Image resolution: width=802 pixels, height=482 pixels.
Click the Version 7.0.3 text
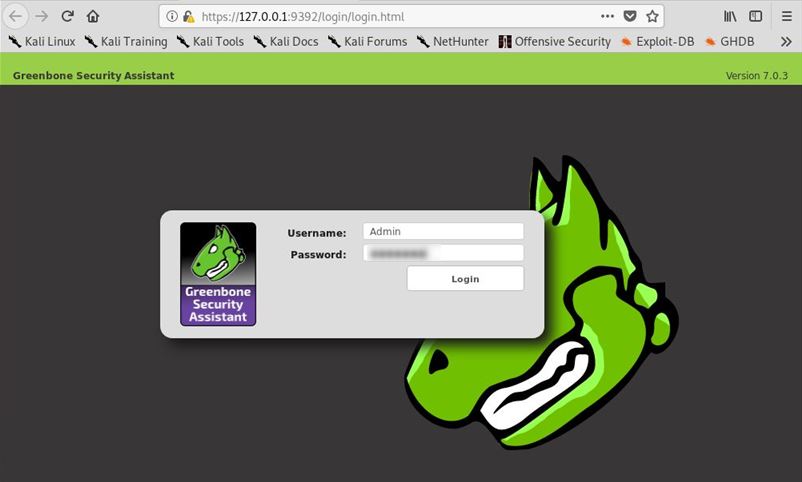pyautogui.click(x=756, y=75)
